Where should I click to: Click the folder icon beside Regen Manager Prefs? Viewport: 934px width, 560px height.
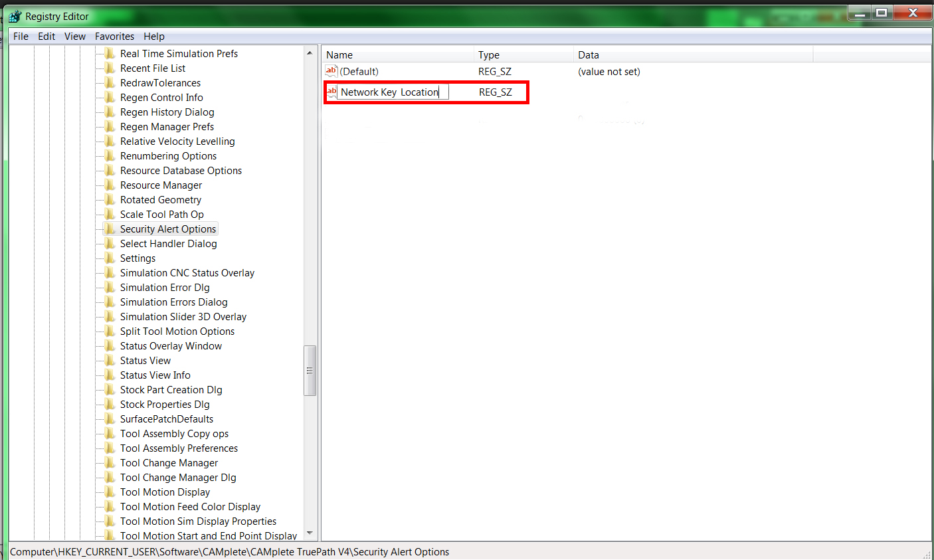[x=110, y=126]
